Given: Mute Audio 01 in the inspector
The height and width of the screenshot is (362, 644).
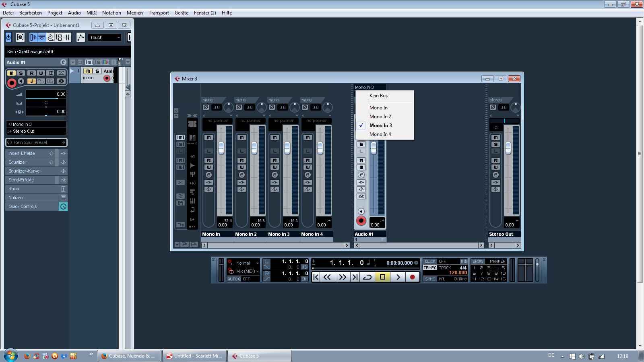Looking at the screenshot, I should click(11, 73).
